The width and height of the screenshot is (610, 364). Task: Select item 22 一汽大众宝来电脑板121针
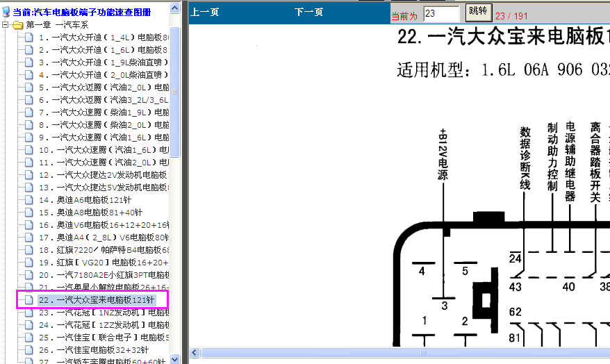point(97,300)
